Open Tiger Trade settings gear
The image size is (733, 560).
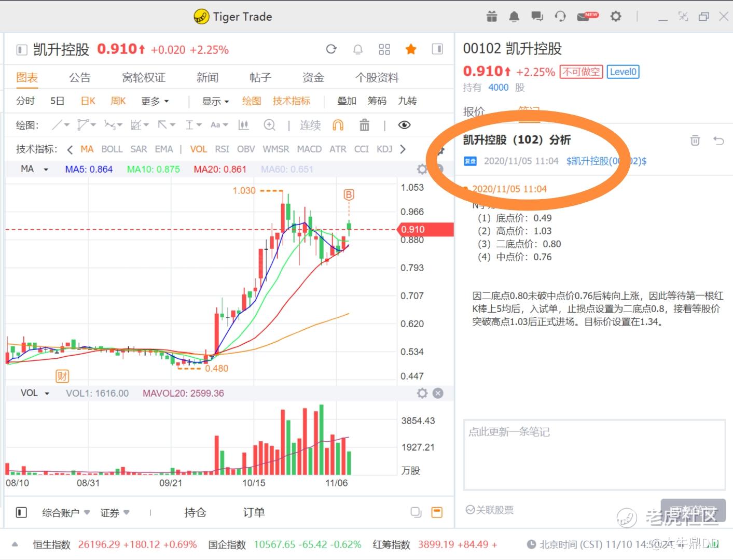(616, 17)
